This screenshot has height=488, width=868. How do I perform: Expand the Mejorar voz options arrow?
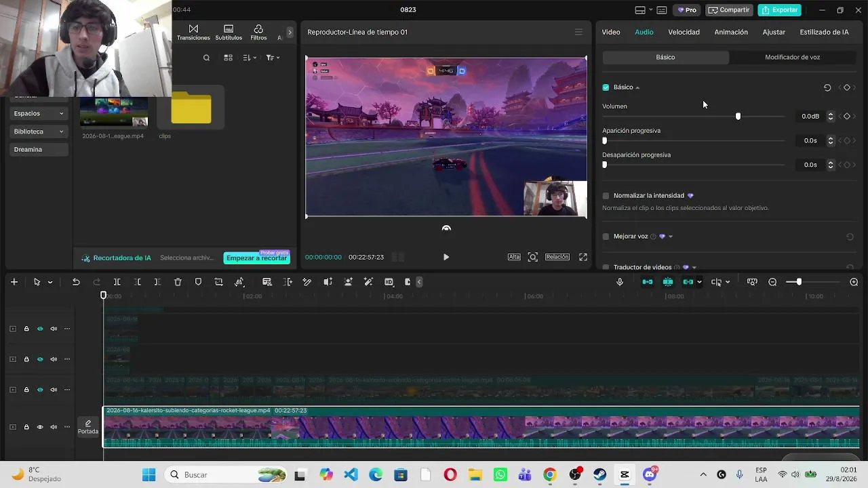(671, 237)
